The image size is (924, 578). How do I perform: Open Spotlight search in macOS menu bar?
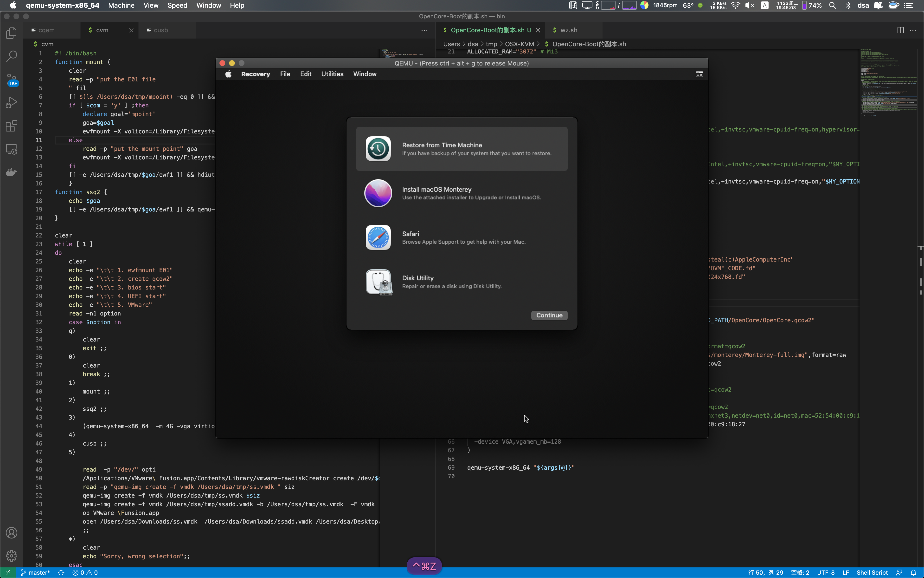(833, 5)
